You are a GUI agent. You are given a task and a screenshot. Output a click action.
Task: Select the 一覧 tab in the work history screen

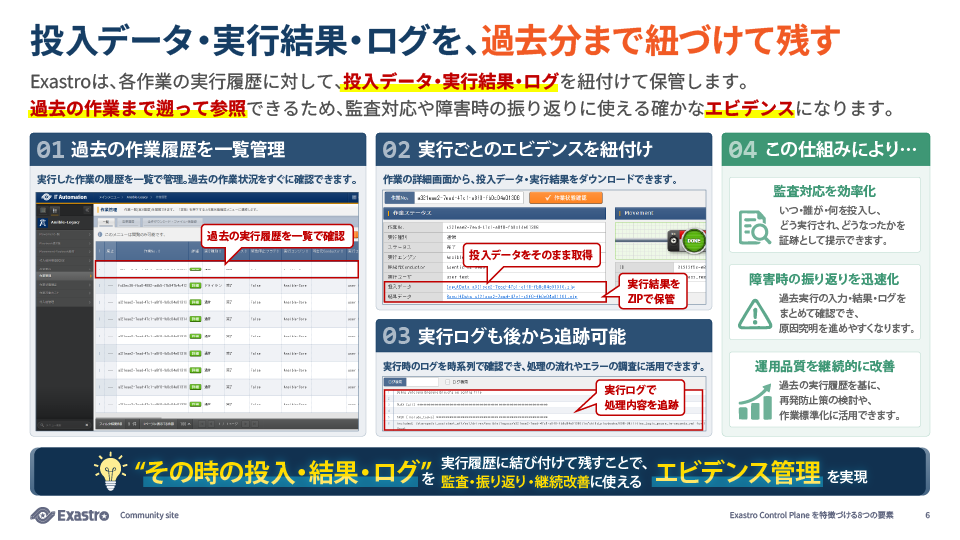click(x=106, y=222)
